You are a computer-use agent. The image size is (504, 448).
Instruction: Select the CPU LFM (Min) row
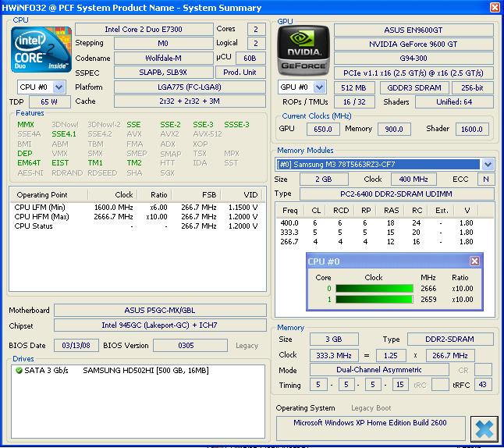point(136,208)
